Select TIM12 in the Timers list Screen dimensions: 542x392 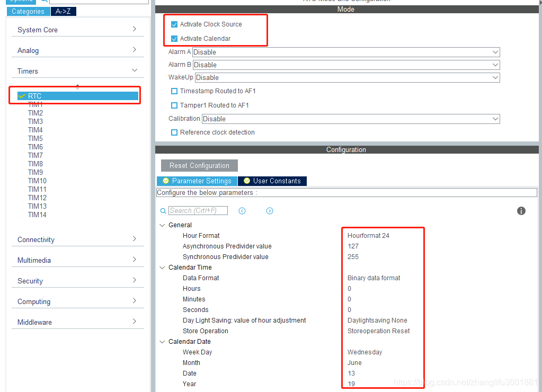tap(37, 198)
